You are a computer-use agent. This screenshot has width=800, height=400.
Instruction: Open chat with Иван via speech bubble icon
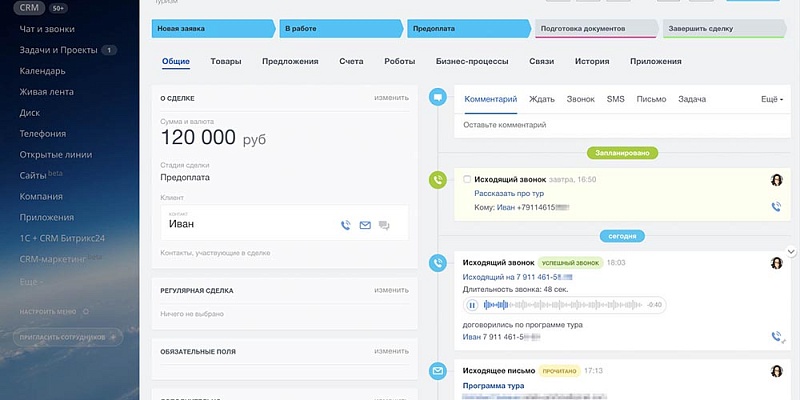[x=384, y=226]
